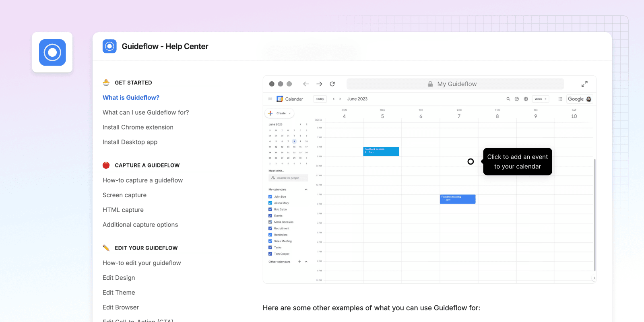Open the Calendar hamburger main menu
Image resolution: width=644 pixels, height=322 pixels.
(270, 99)
